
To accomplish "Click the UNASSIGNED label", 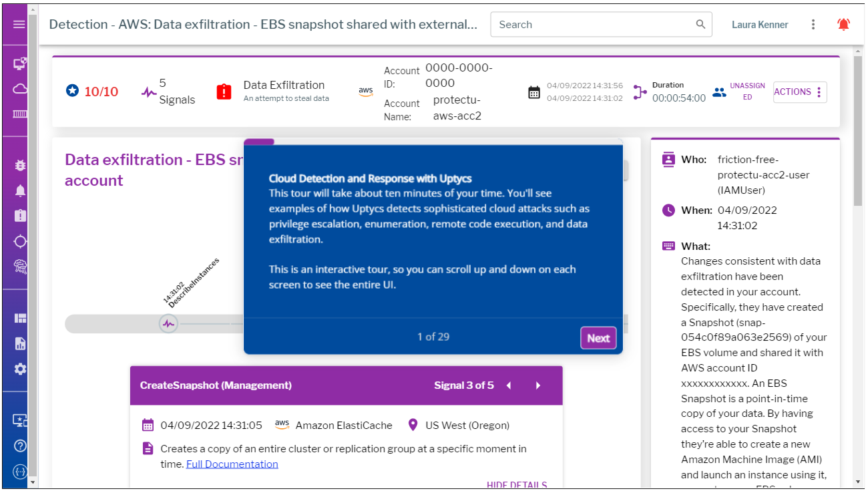I will 747,92.
